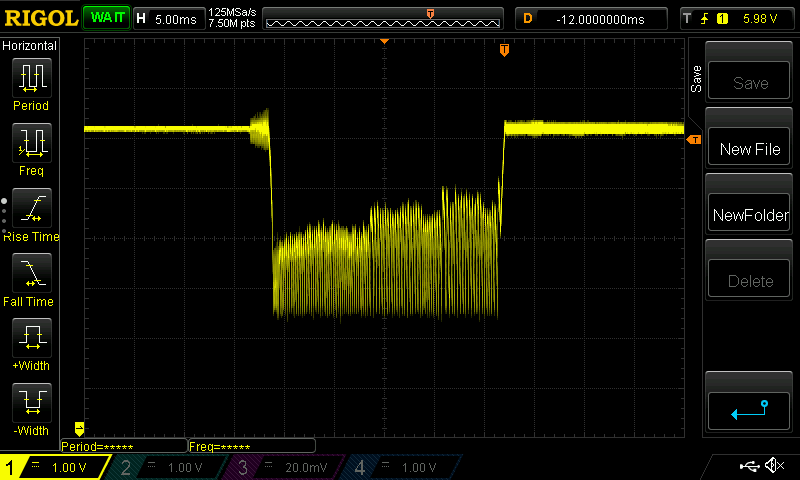Click the orange trigger position T marker on grid

[504, 50]
